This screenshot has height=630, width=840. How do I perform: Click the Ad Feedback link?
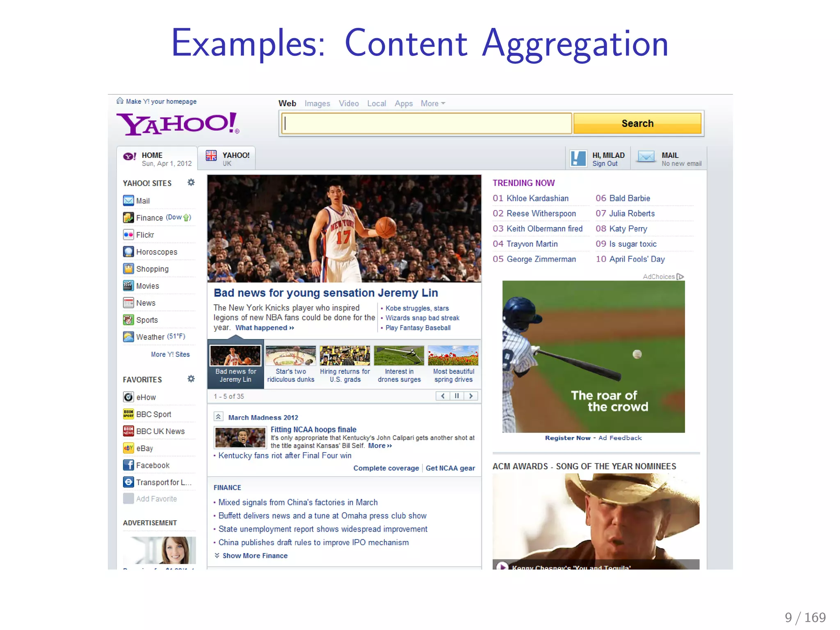point(620,438)
